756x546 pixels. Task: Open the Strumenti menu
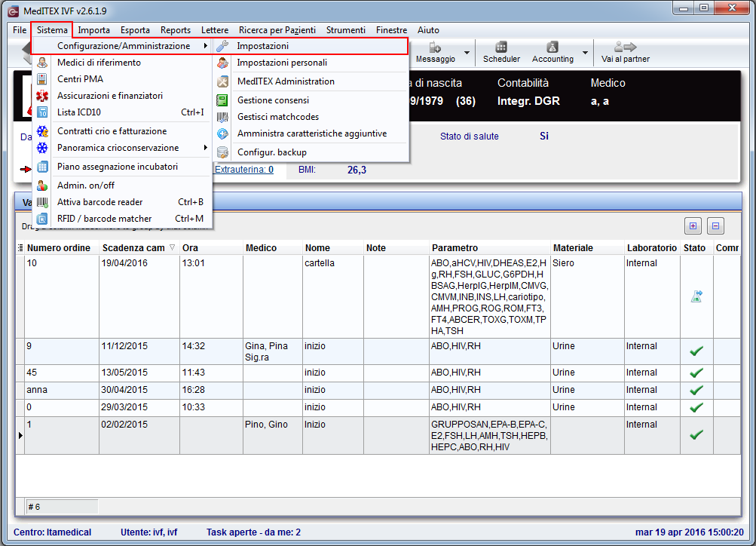[x=346, y=30]
